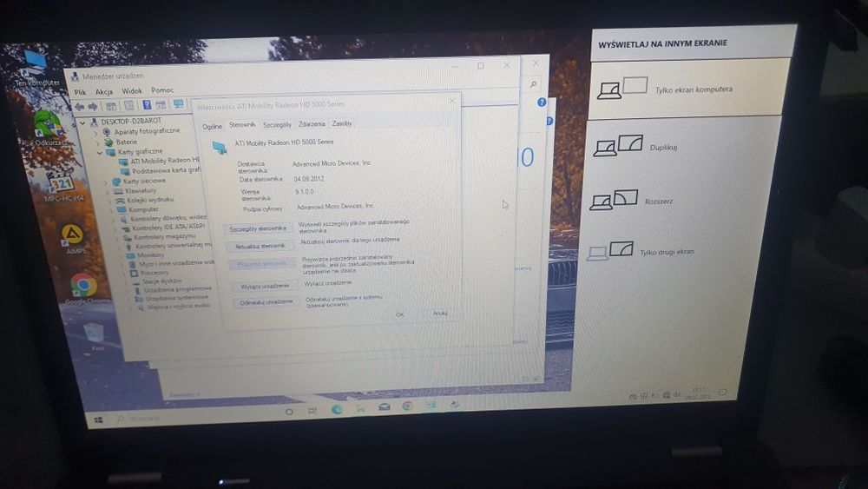Open the Akcja menu
The image size is (868, 489).
[104, 91]
